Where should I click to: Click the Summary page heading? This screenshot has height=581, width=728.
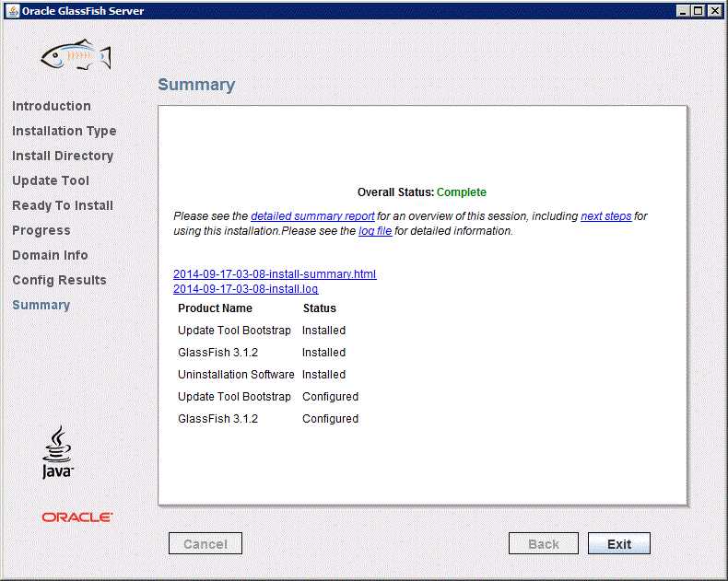tap(196, 85)
